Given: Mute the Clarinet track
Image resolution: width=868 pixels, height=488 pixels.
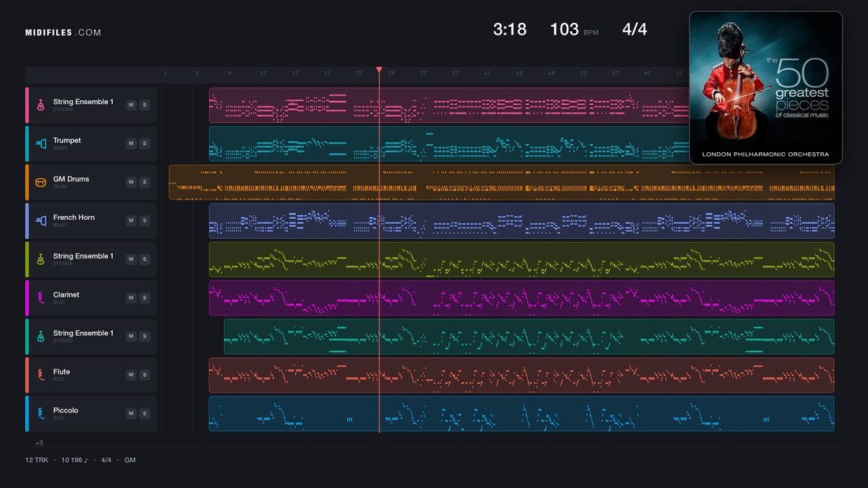Looking at the screenshot, I should click(x=131, y=298).
